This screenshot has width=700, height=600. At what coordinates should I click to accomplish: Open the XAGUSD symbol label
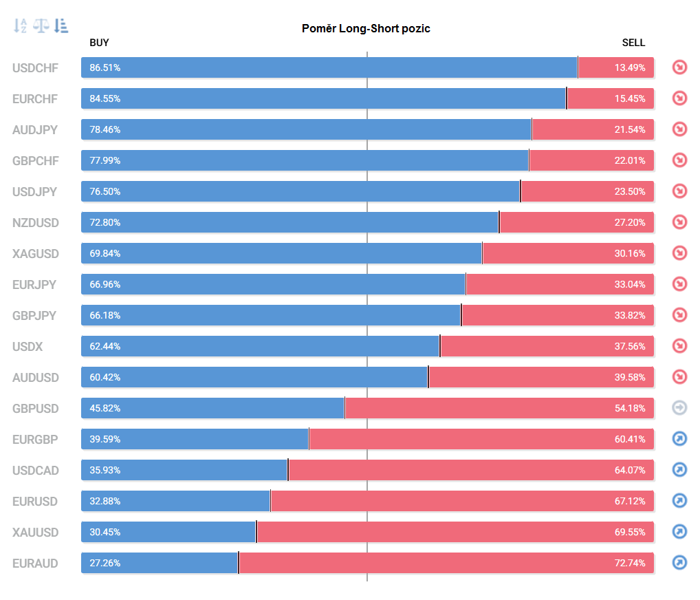pyautogui.click(x=36, y=254)
